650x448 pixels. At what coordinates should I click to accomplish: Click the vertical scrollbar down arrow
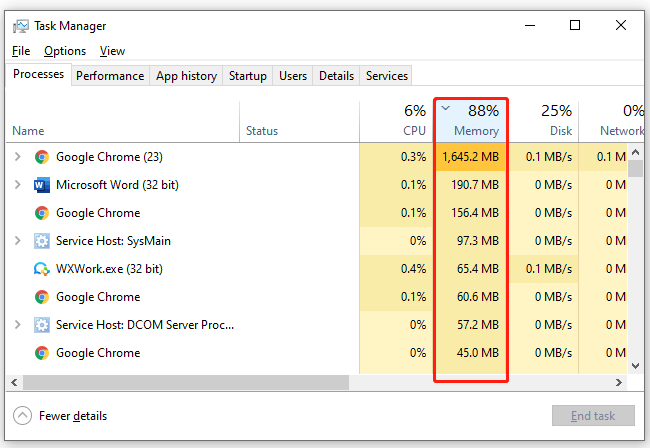click(635, 366)
